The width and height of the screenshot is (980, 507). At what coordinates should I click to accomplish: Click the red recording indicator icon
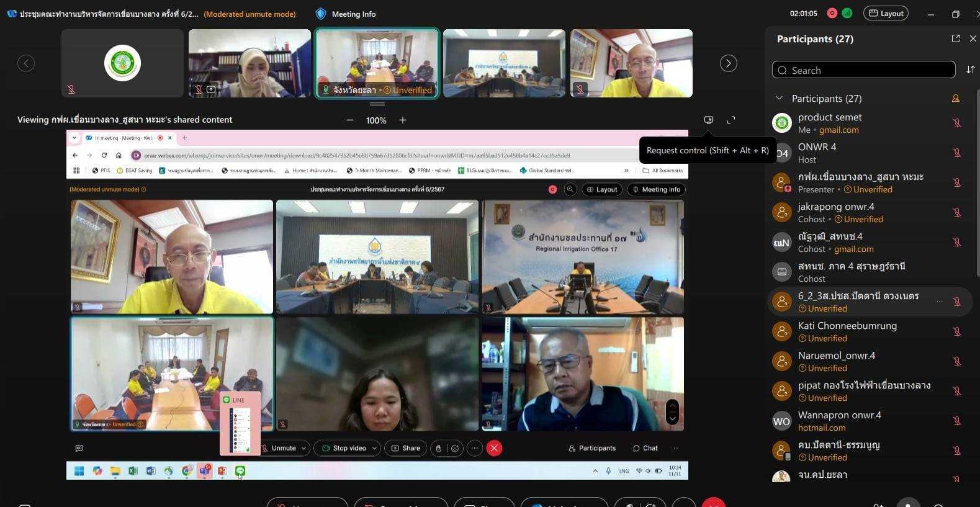coord(832,13)
